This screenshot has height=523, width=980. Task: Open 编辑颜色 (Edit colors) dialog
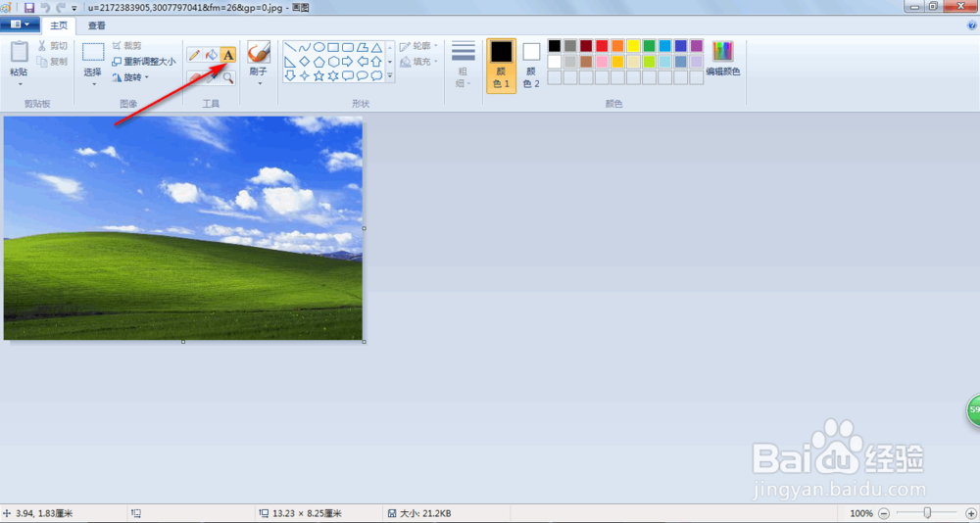point(723,59)
